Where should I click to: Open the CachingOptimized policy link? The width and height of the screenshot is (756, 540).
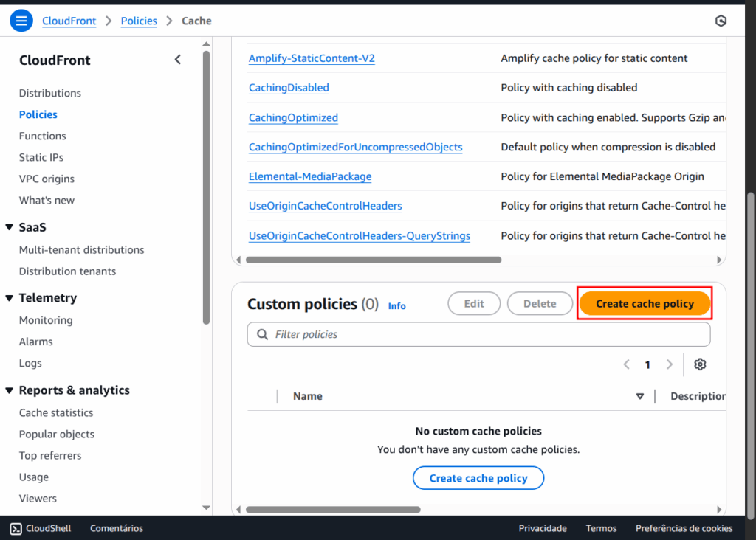point(293,117)
